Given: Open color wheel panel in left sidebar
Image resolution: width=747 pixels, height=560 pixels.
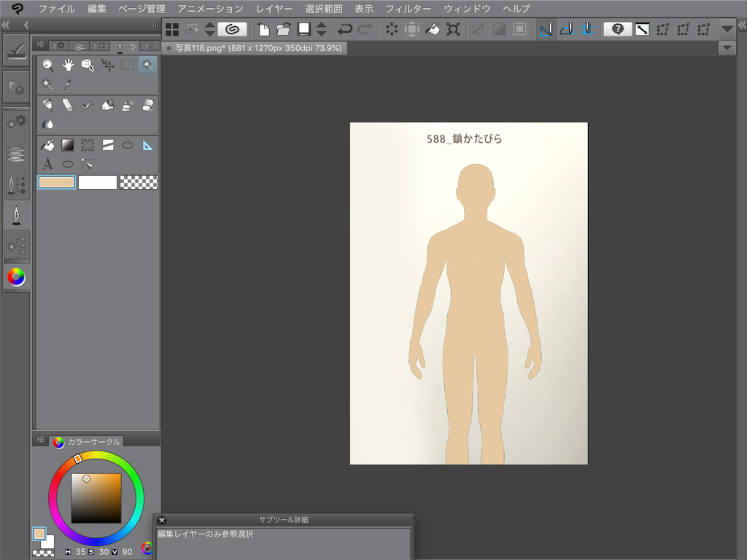Looking at the screenshot, I should pyautogui.click(x=16, y=276).
